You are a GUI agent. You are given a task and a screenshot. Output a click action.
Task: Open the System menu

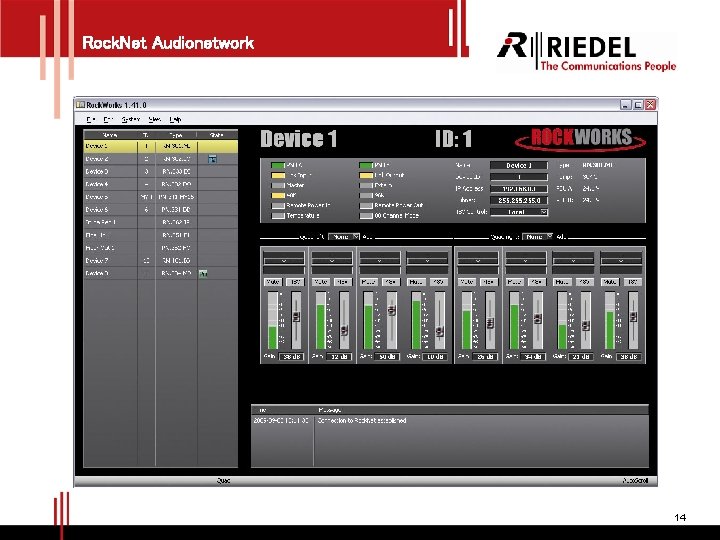coord(131,119)
